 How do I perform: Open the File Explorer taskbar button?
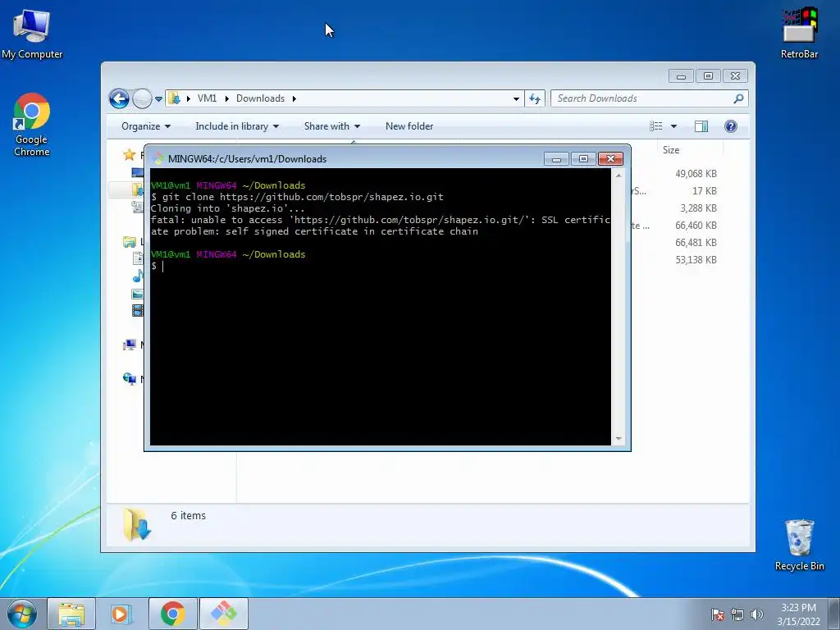pos(71,614)
